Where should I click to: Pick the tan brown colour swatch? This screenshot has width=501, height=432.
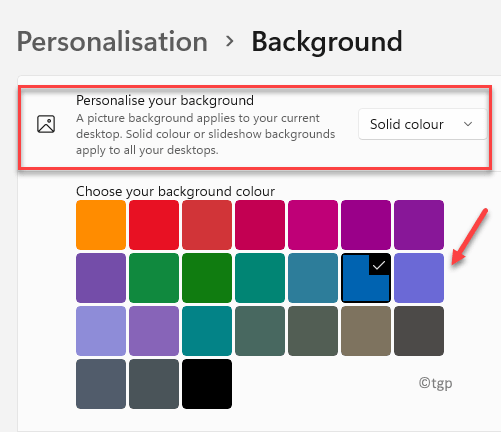(366, 331)
